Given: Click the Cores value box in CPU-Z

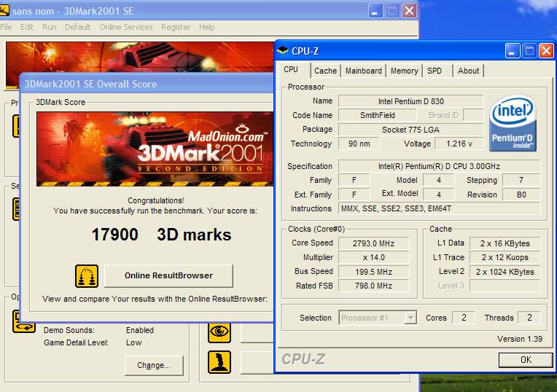Looking at the screenshot, I should point(463,318).
